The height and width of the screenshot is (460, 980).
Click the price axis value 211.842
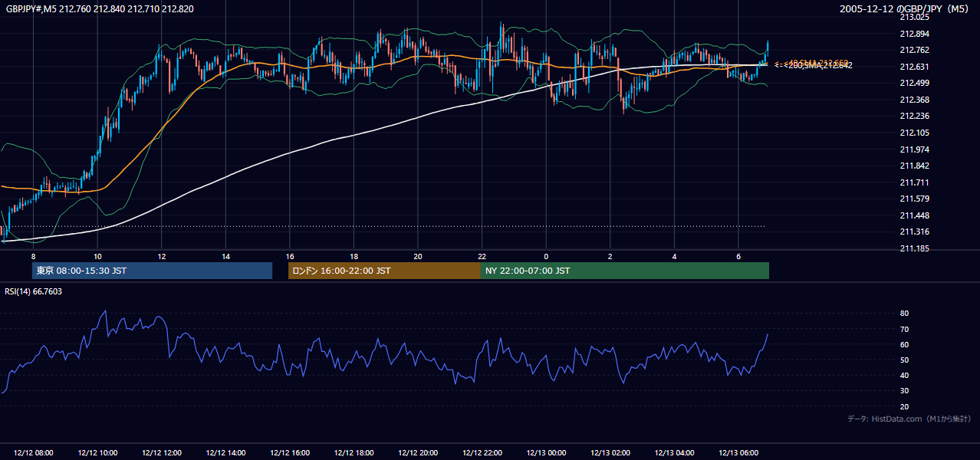(x=914, y=166)
